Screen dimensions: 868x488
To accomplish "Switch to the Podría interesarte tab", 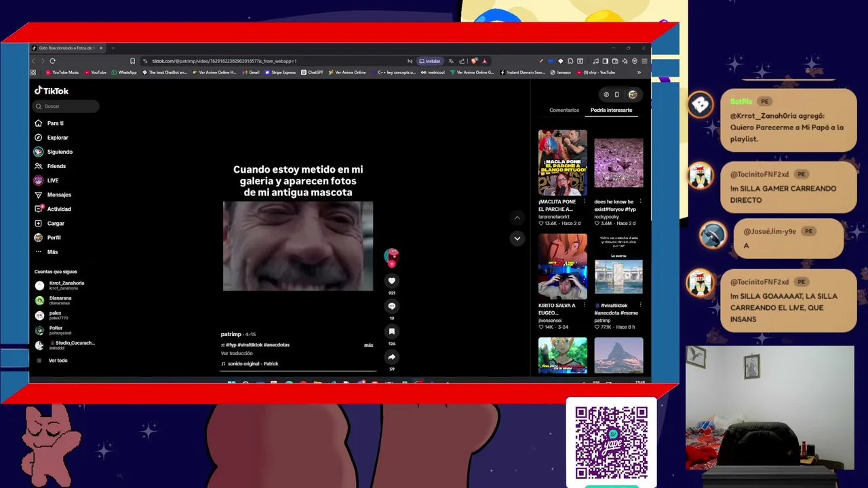I will [x=611, y=110].
